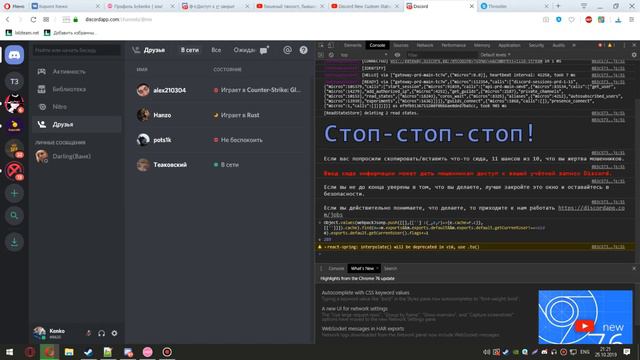Open direct message with Darling(Ваня)
Viewport: 640px width, 360px height.
pos(77,156)
